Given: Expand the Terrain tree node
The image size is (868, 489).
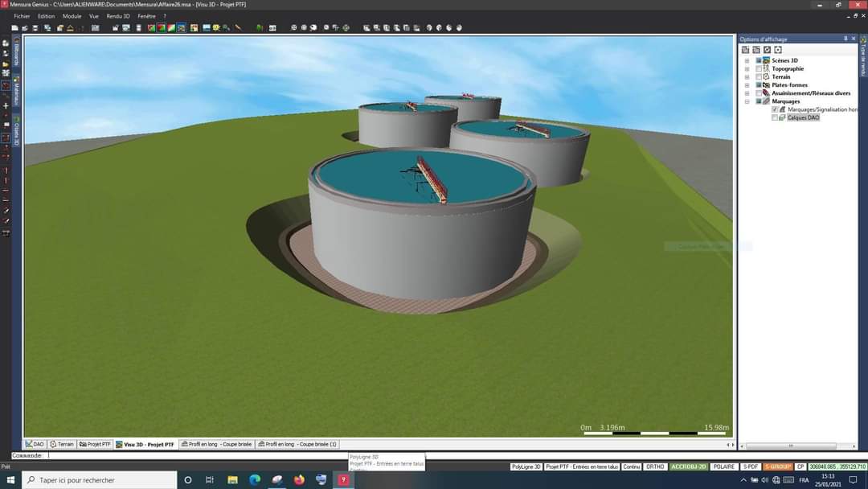Looking at the screenshot, I should pyautogui.click(x=747, y=77).
